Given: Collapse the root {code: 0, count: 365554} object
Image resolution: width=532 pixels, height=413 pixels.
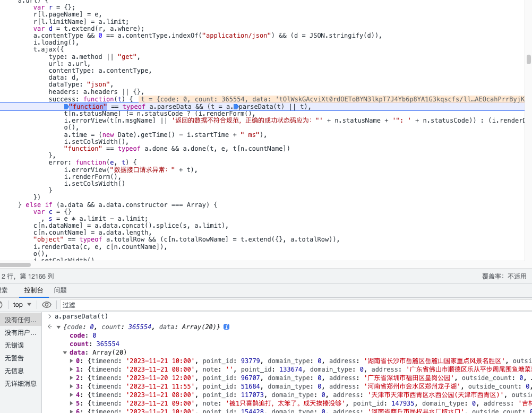Looking at the screenshot, I should coord(58,328).
